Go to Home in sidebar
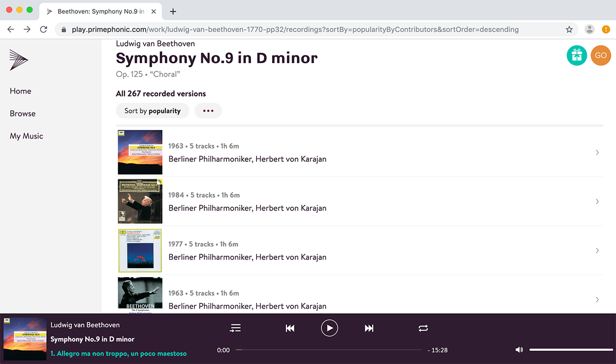 point(21,91)
